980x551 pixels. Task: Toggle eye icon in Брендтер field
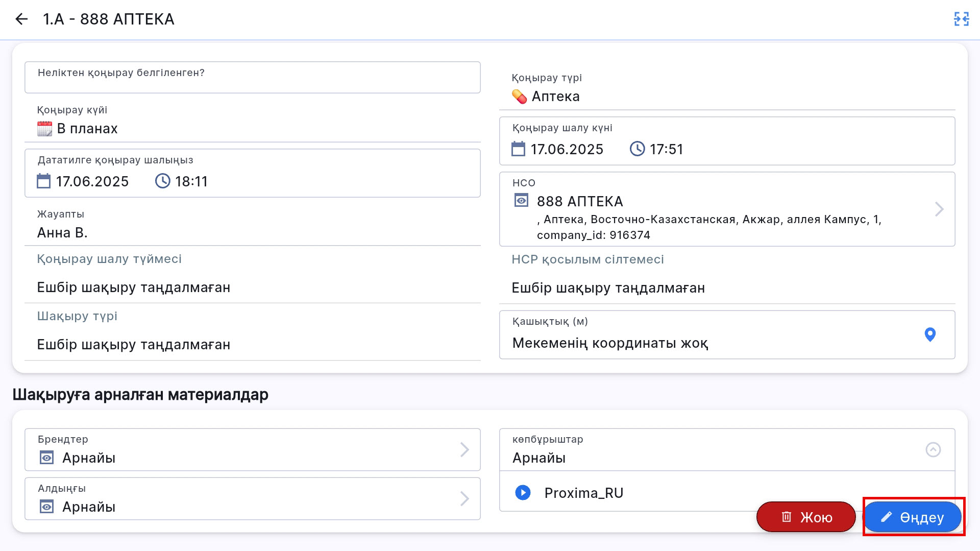click(47, 458)
